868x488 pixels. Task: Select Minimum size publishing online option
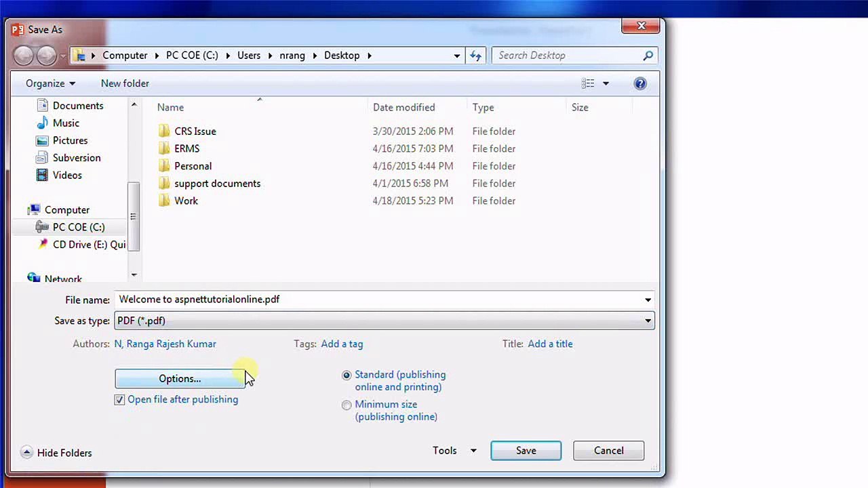[x=347, y=405]
